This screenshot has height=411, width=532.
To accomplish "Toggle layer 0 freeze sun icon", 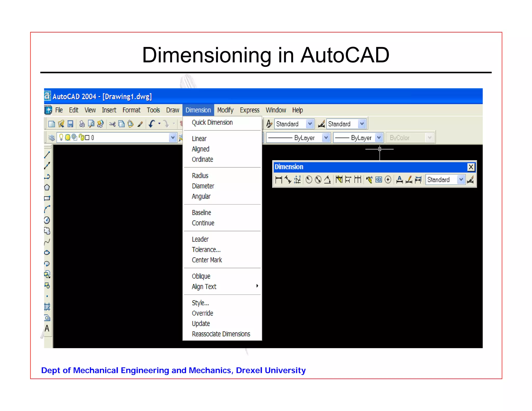I will pos(68,137).
